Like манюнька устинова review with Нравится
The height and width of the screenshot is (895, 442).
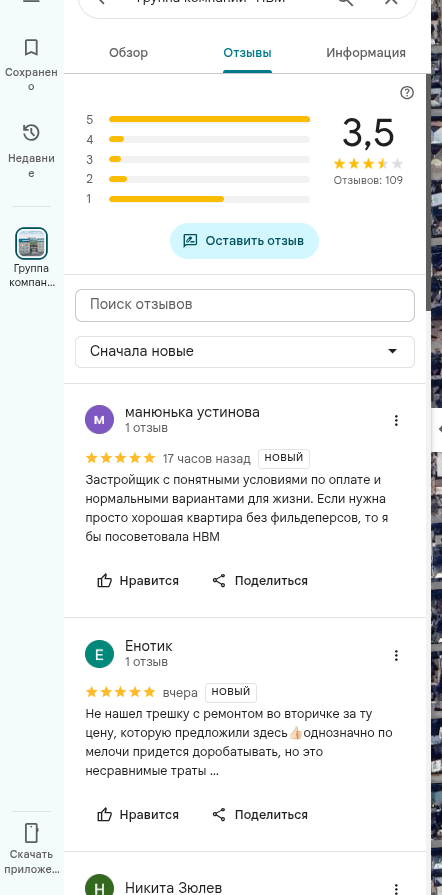click(138, 581)
